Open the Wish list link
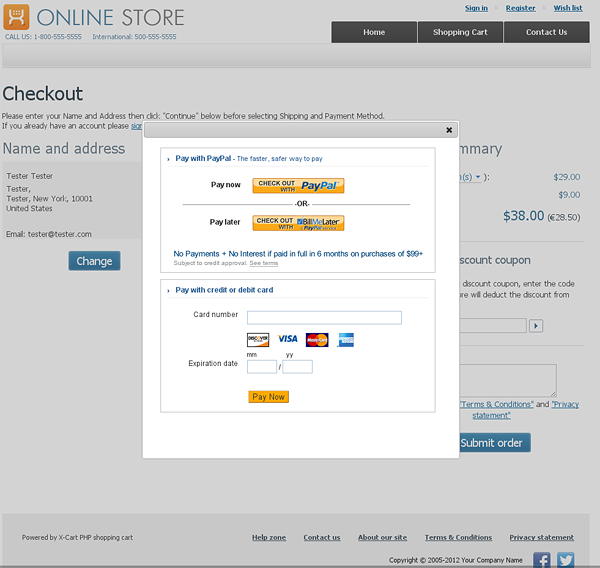 coord(568,8)
